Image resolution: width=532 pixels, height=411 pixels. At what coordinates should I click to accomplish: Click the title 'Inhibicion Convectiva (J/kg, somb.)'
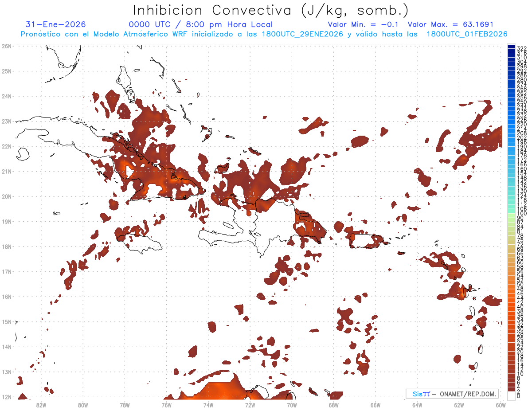270,11
